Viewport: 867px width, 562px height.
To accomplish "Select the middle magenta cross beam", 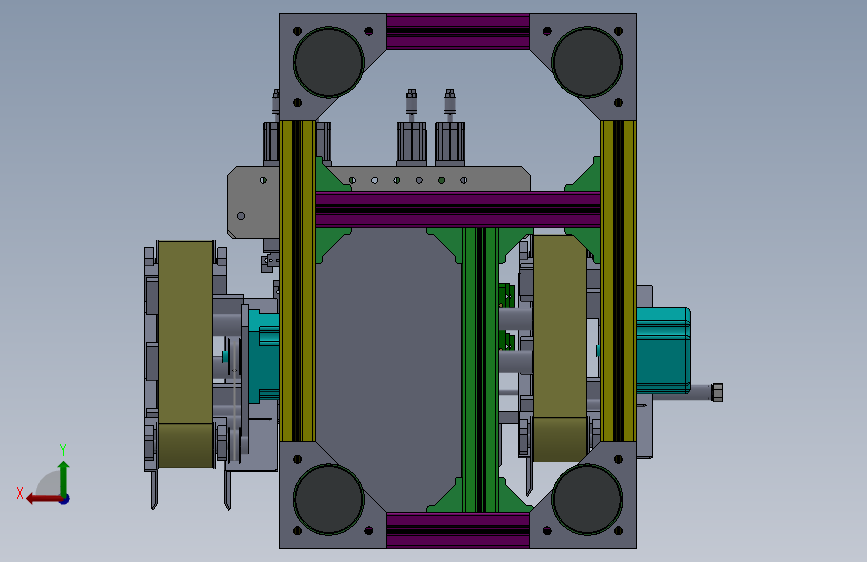I will (458, 210).
